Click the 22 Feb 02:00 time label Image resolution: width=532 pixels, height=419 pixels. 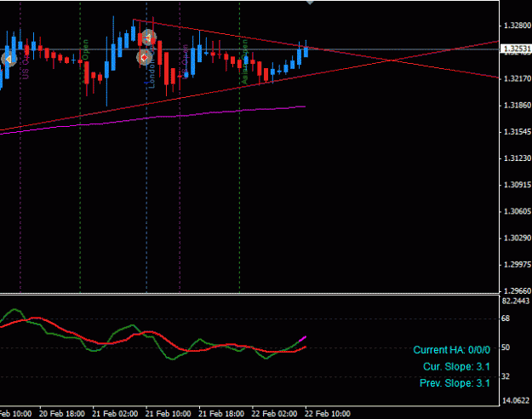(x=274, y=414)
